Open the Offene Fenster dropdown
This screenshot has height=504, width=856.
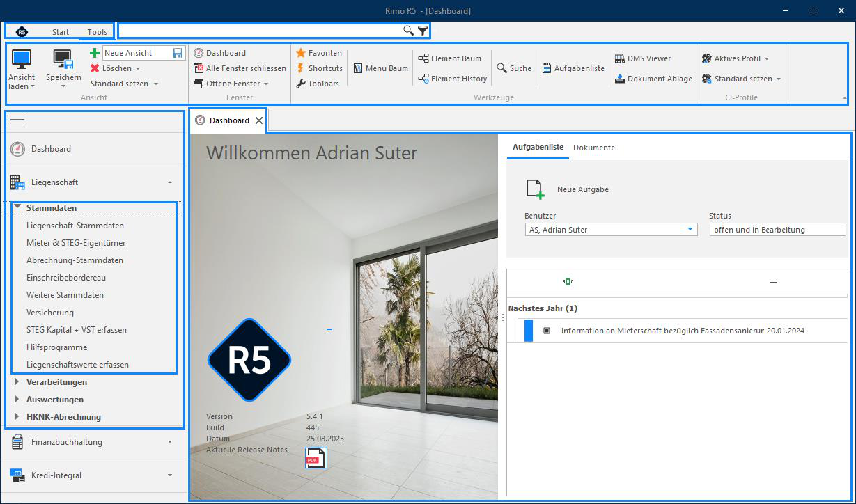click(x=266, y=84)
